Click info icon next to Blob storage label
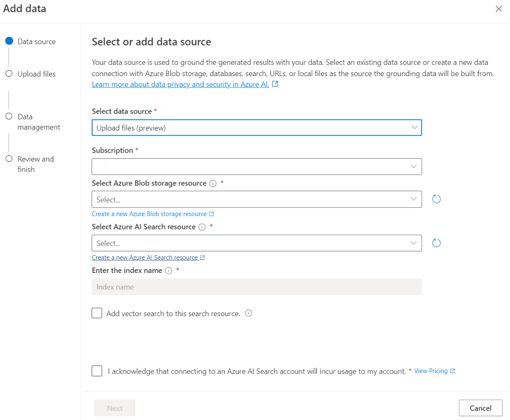Viewport: 510px width, 420px height. 212,184
